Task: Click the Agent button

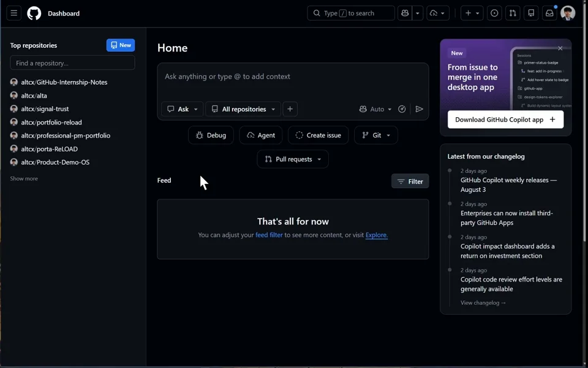Action: (x=261, y=135)
